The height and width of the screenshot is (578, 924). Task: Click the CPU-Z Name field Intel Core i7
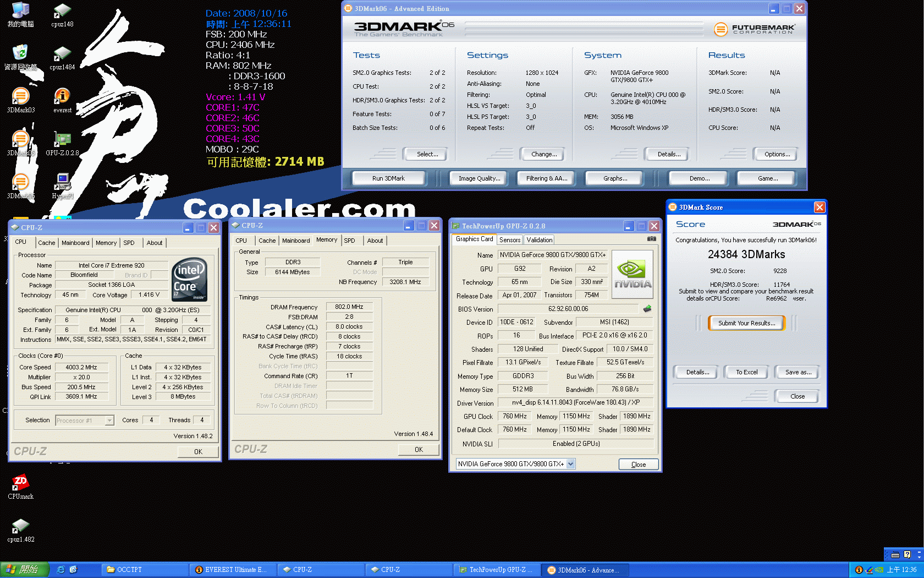point(111,265)
